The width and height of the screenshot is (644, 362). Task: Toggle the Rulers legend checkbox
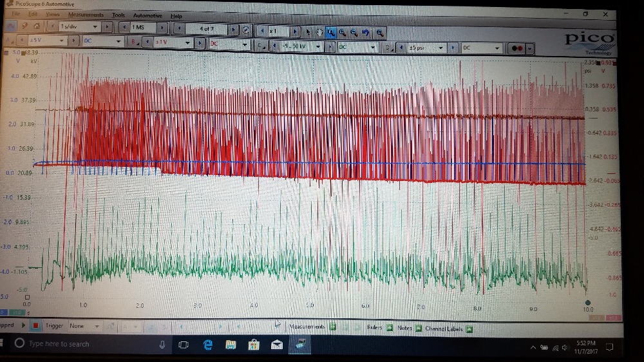pyautogui.click(x=390, y=328)
